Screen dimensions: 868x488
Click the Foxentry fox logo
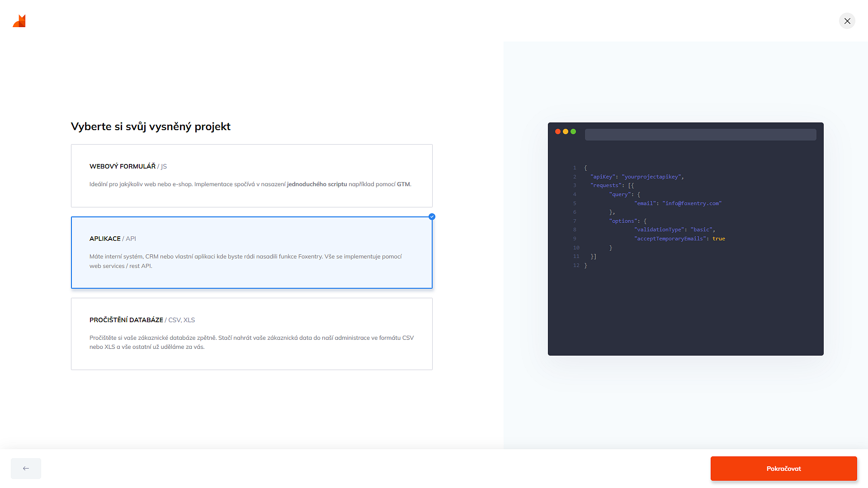[19, 21]
